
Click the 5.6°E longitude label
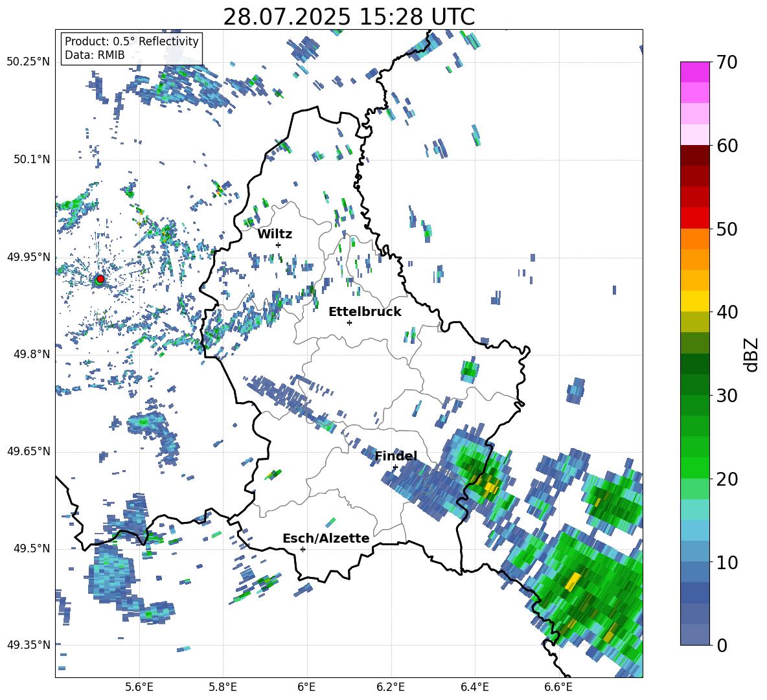[x=139, y=687]
